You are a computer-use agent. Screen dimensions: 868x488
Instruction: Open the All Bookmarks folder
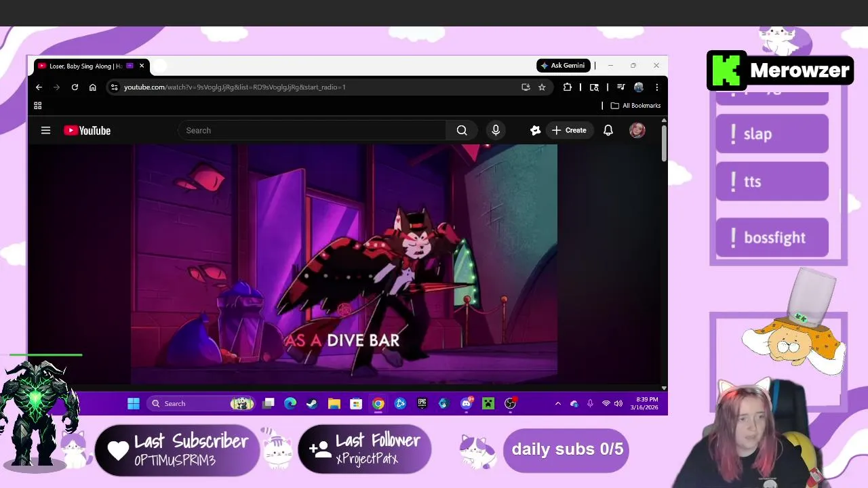(x=635, y=106)
